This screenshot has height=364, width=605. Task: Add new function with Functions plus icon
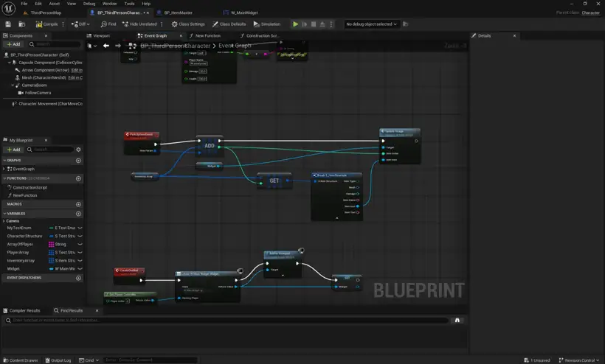(78, 179)
